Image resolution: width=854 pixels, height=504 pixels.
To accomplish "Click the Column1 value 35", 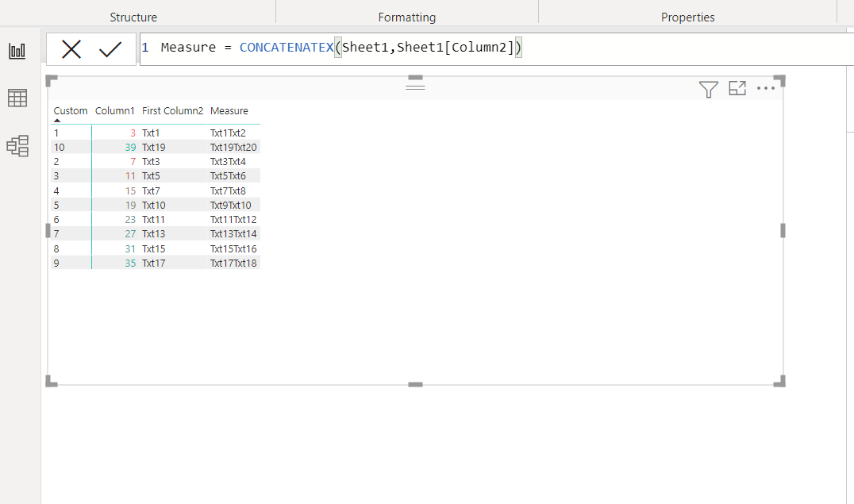I will [130, 263].
